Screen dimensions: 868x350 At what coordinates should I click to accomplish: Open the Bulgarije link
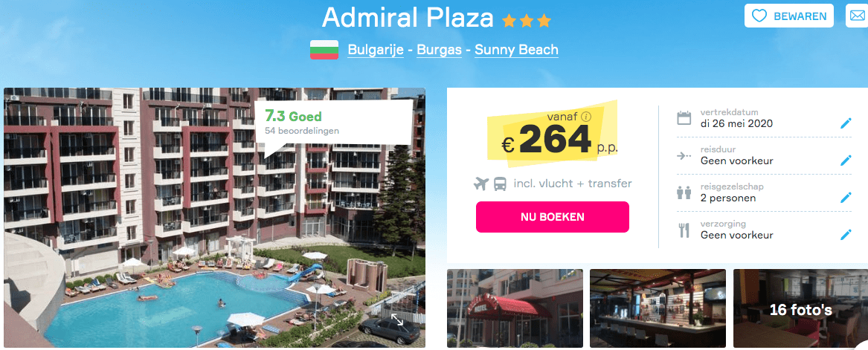click(x=376, y=51)
